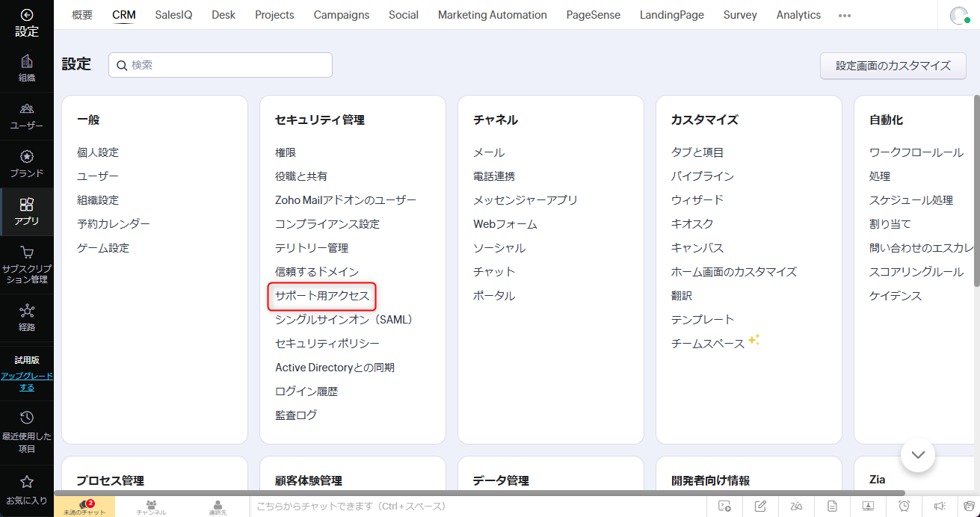The width and height of the screenshot is (980, 517).
Task: Select the ブランド sidebar icon
Action: (x=27, y=164)
